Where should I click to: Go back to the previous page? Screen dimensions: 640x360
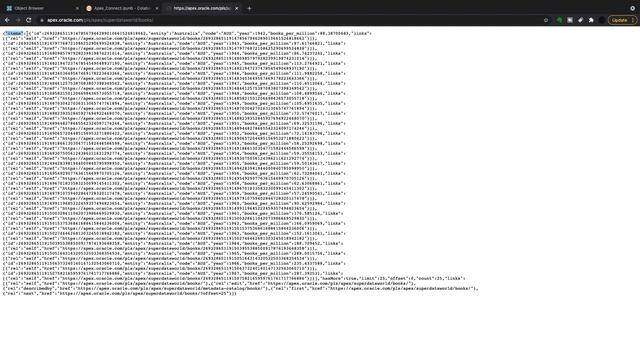pyautogui.click(x=7, y=20)
